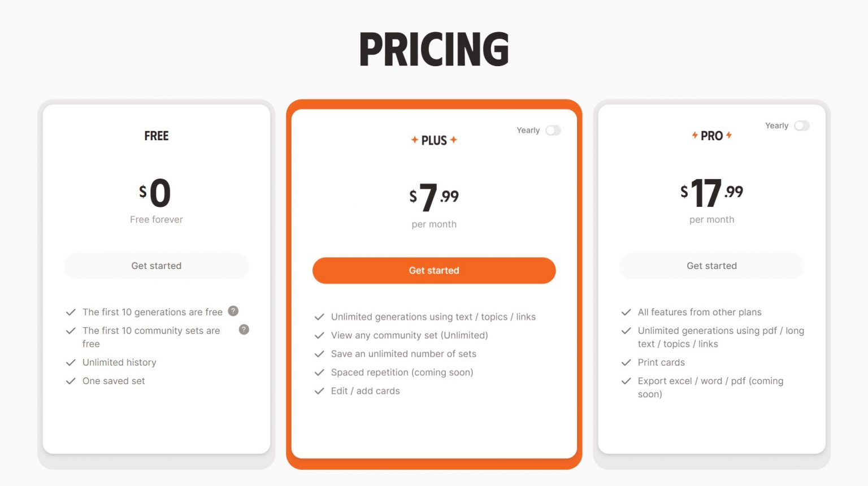Viewport: 868px width, 486px height.
Task: Click checkmark beside Print cards feature
Action: point(626,363)
